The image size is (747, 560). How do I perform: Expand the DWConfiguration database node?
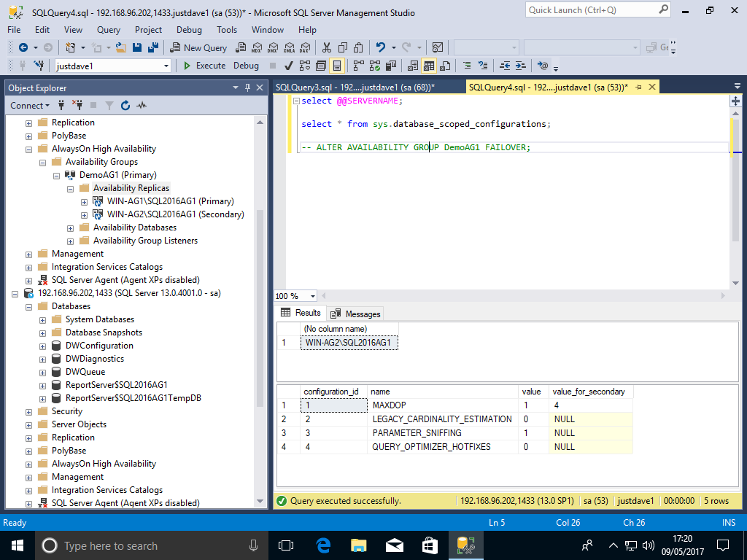(x=43, y=346)
